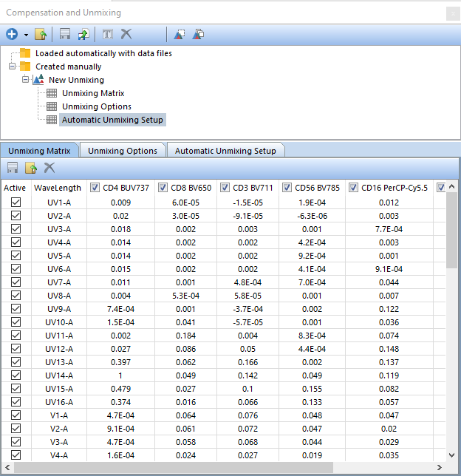Toggle the Active checkbox for UV7-A
Screen dimensions: 461x476
(16, 282)
